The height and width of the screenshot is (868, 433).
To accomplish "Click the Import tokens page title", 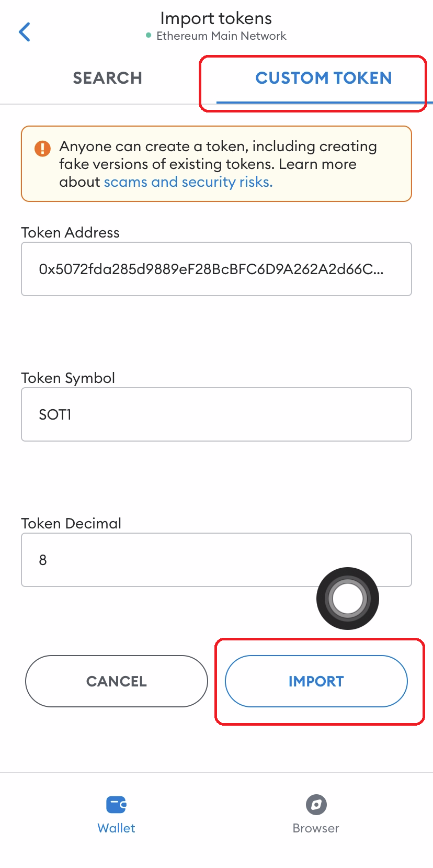I will (x=216, y=18).
